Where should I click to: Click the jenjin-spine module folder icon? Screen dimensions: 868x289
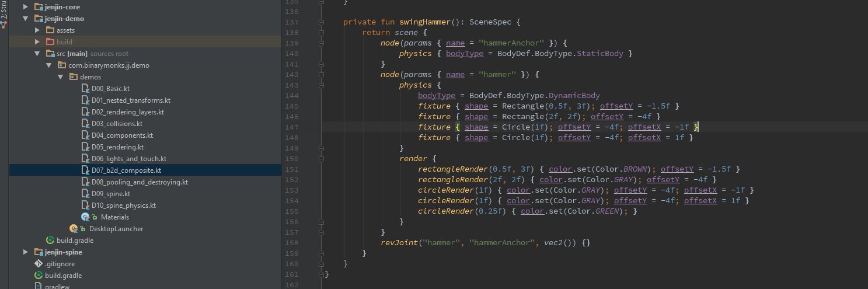pos(39,252)
